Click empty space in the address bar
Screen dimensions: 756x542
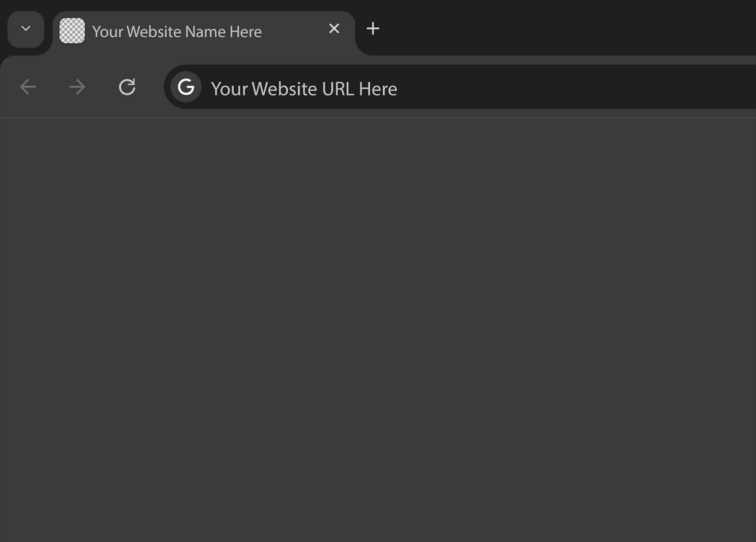click(x=587, y=87)
